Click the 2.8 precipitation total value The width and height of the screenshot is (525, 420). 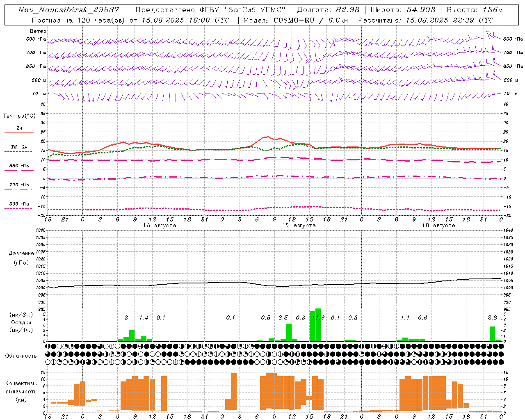point(492,317)
